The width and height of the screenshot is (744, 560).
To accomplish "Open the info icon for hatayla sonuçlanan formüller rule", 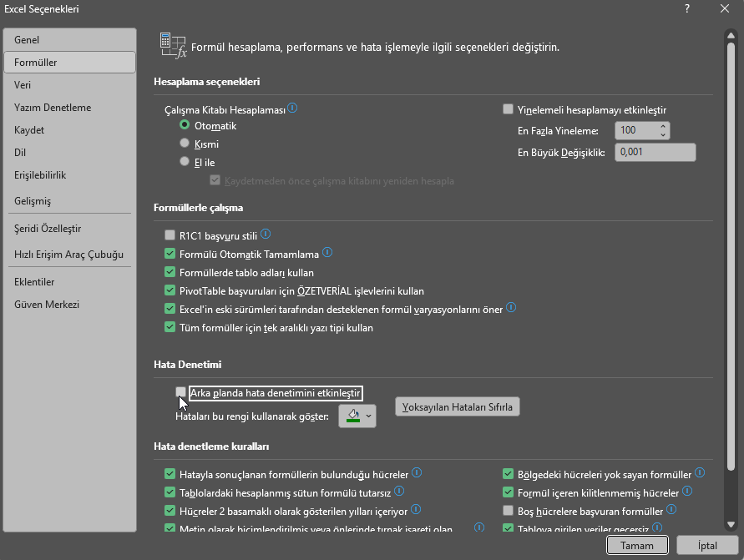I will [416, 474].
